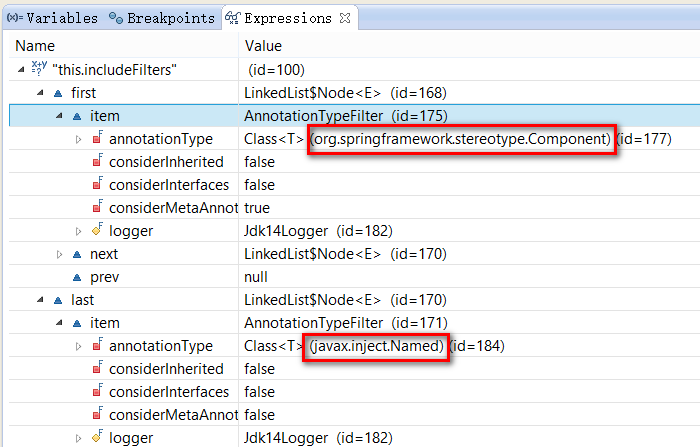Viewport: 700px width, 447px height.
Task: Collapse the "last" node
Action: [x=41, y=300]
